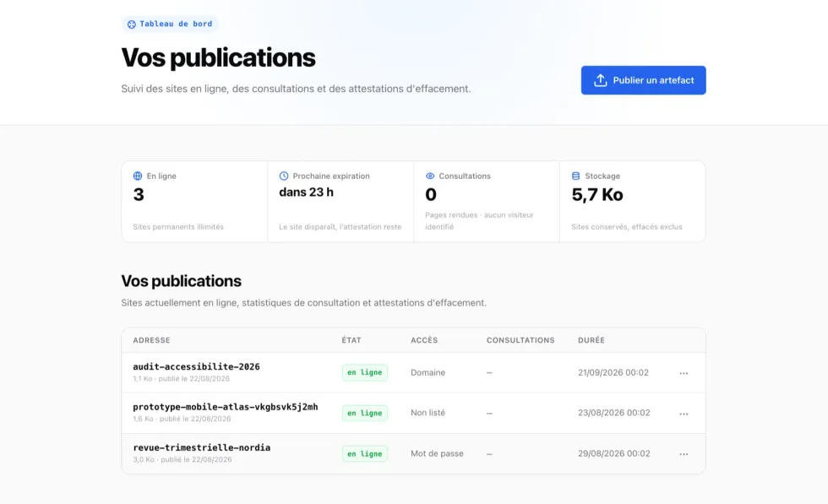Click the CONSULTATIONS column header
The height and width of the screenshot is (504, 828).
520,340
